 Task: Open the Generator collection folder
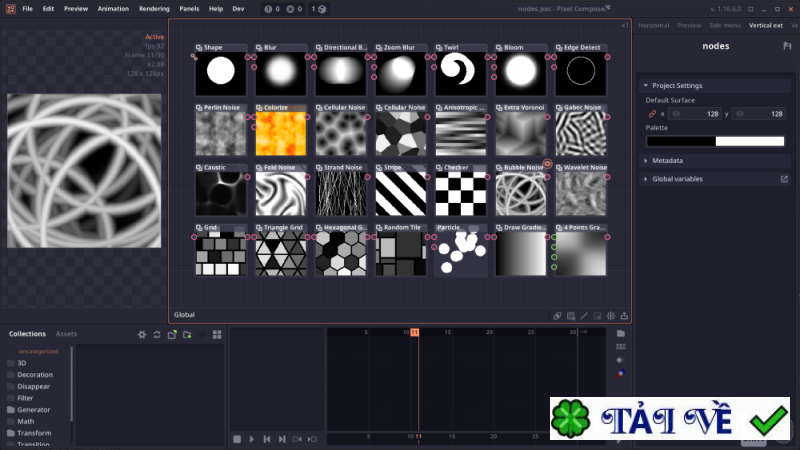tap(33, 409)
